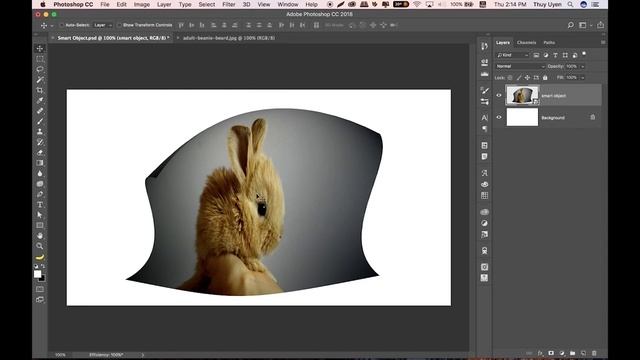This screenshot has width=640, height=360.
Task: Swap foreground and background colors
Action: [43, 267]
